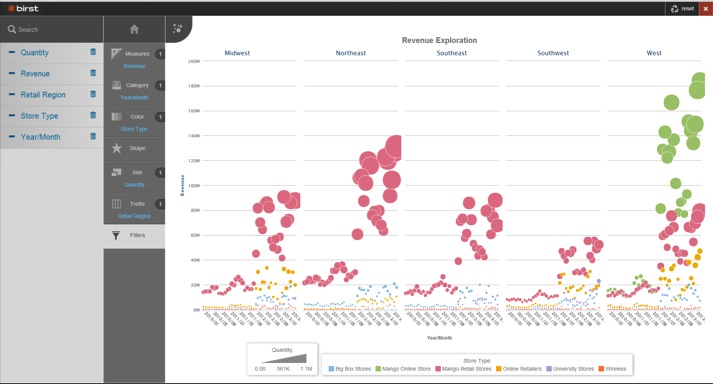Image resolution: width=713 pixels, height=384 pixels.
Task: Select the Revenue field name
Action: coord(35,73)
